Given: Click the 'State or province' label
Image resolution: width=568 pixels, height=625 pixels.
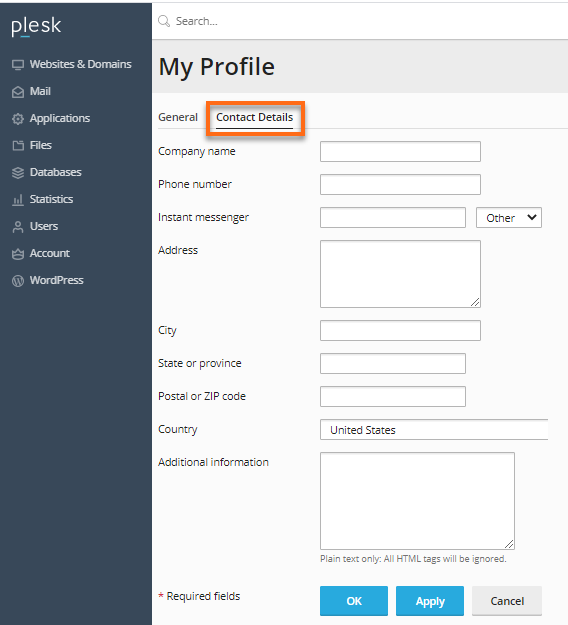Looking at the screenshot, I should click(x=200, y=364).
